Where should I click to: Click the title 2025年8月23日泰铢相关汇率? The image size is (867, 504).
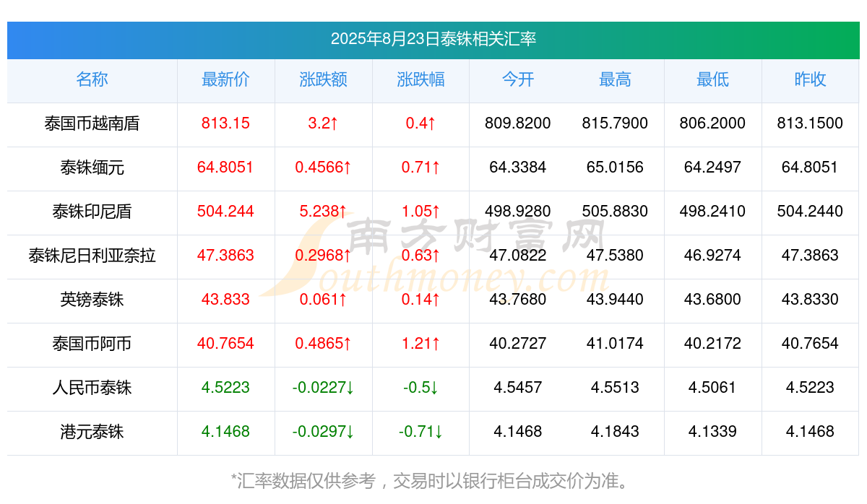point(433,39)
